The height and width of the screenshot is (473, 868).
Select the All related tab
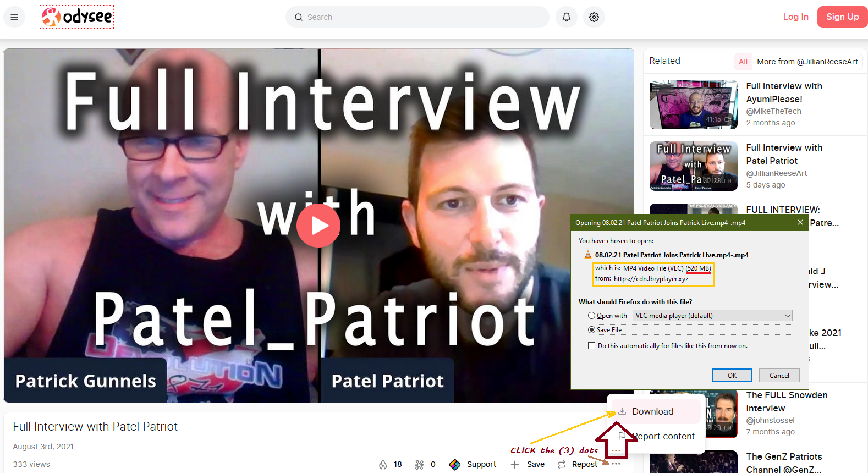743,62
